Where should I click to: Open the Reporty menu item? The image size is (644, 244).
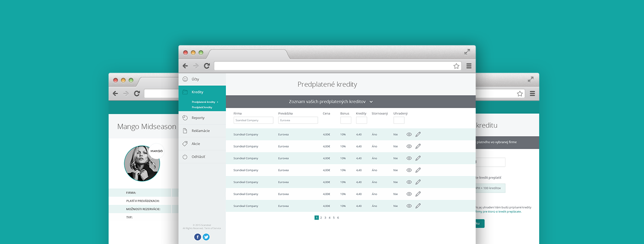coord(198,118)
